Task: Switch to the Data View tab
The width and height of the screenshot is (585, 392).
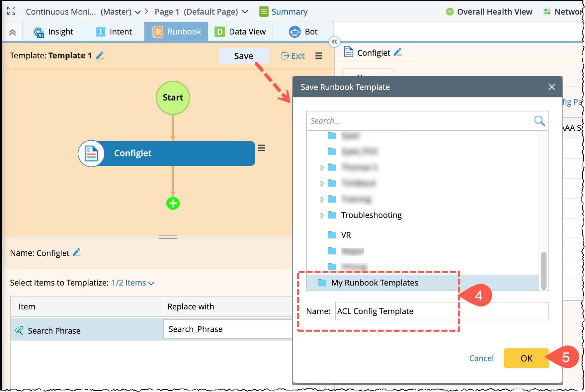Action: (240, 32)
